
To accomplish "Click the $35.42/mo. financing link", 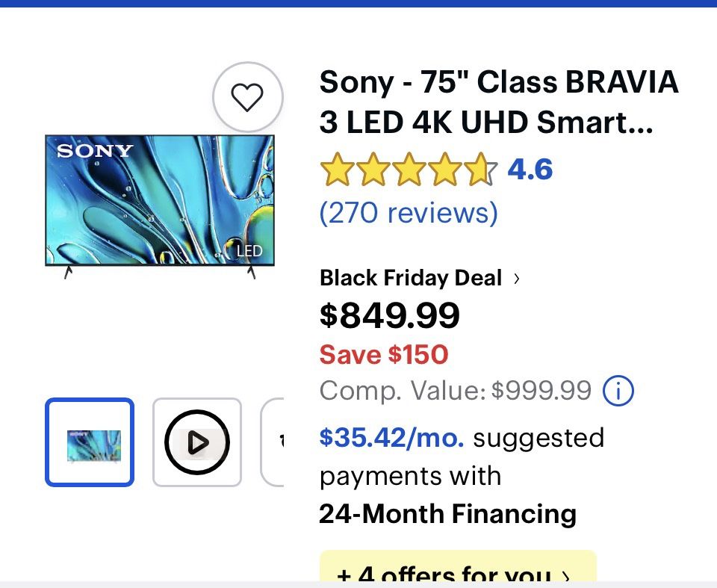I will pyautogui.click(x=390, y=439).
